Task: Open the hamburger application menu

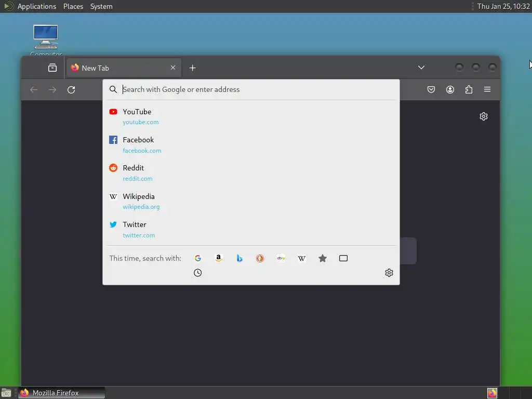Action: click(487, 89)
